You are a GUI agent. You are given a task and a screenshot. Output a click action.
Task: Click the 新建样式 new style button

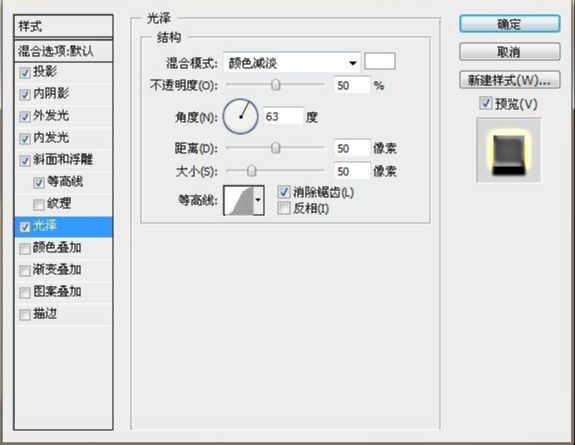pos(510,80)
